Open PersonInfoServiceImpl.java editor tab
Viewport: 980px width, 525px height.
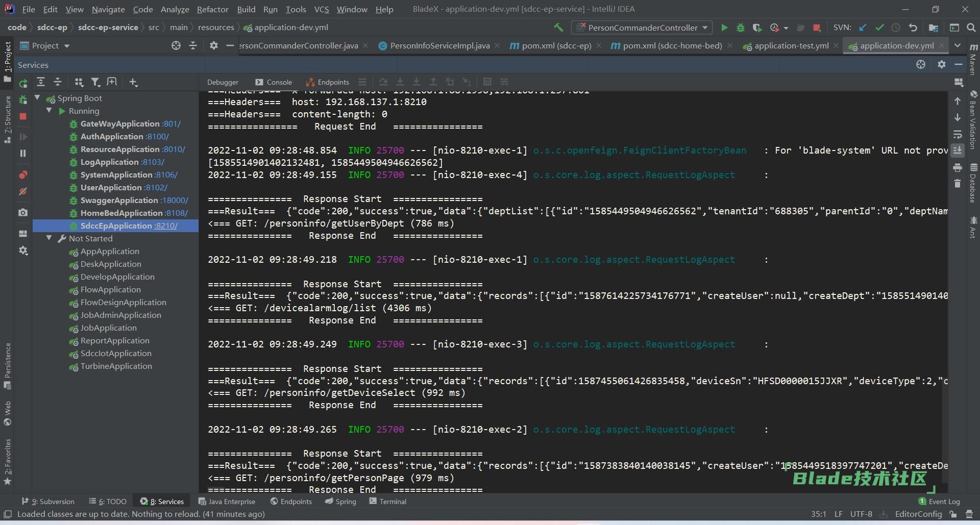pos(439,46)
